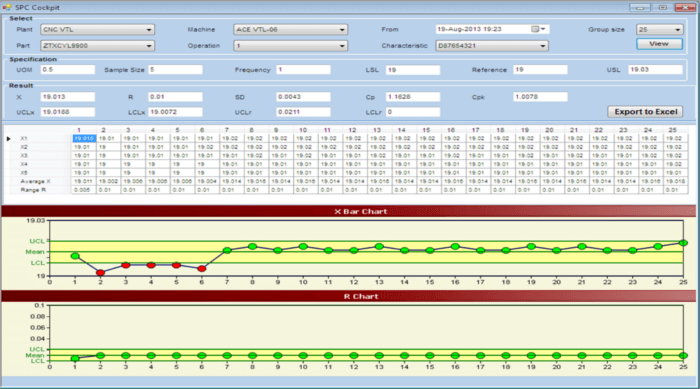Click the Cp result field 1.1628
This screenshot has width=700, height=389.
413,97
